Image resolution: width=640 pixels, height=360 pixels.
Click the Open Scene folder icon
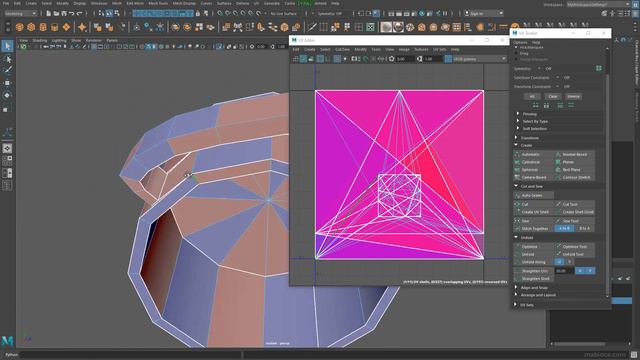(56, 13)
